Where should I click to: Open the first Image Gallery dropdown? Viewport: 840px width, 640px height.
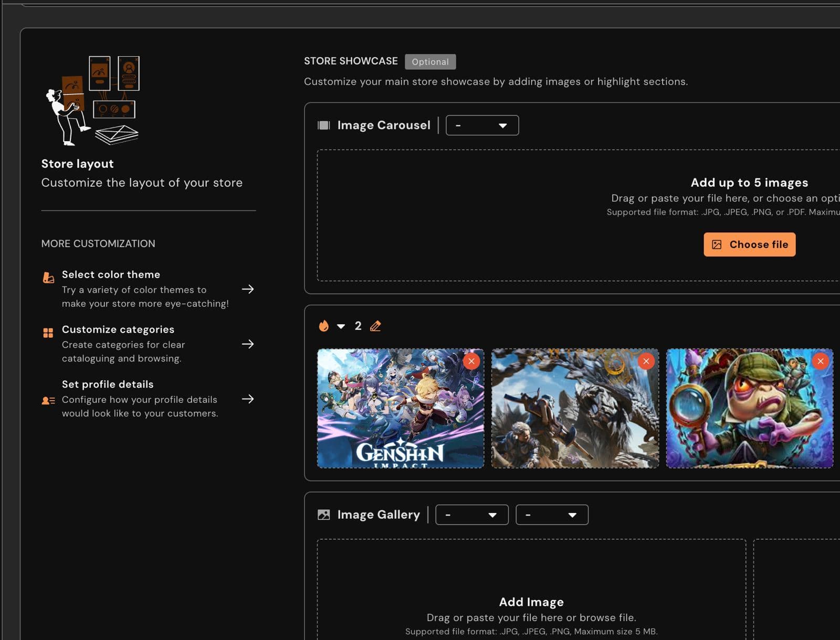471,515
